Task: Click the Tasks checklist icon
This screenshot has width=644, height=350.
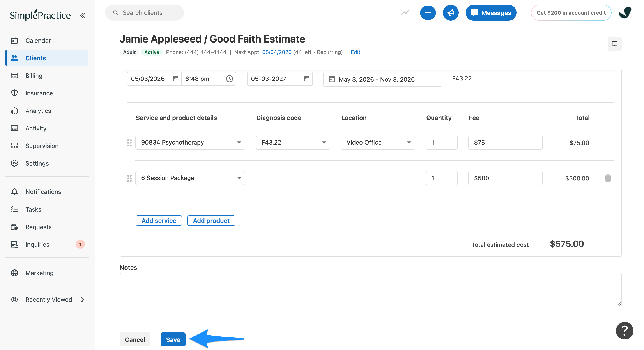Action: [x=14, y=209]
